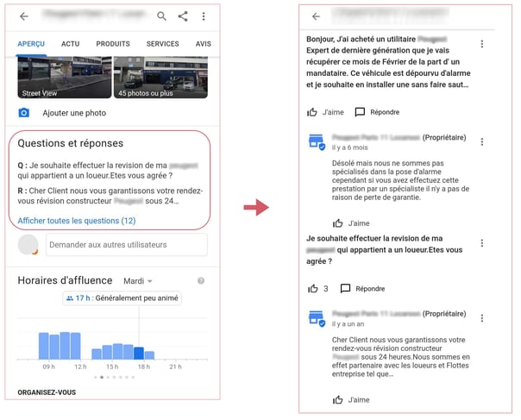
Task: Click the user avatar beside the ask field
Action: click(28, 245)
